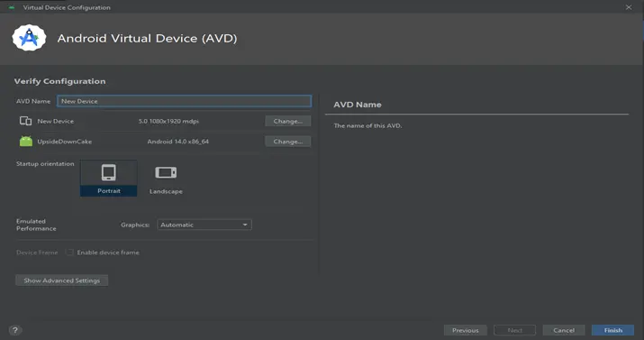Screen dimensions: 644x340
Task: Open the Graphics Automatic dropdown
Action: coord(204,225)
